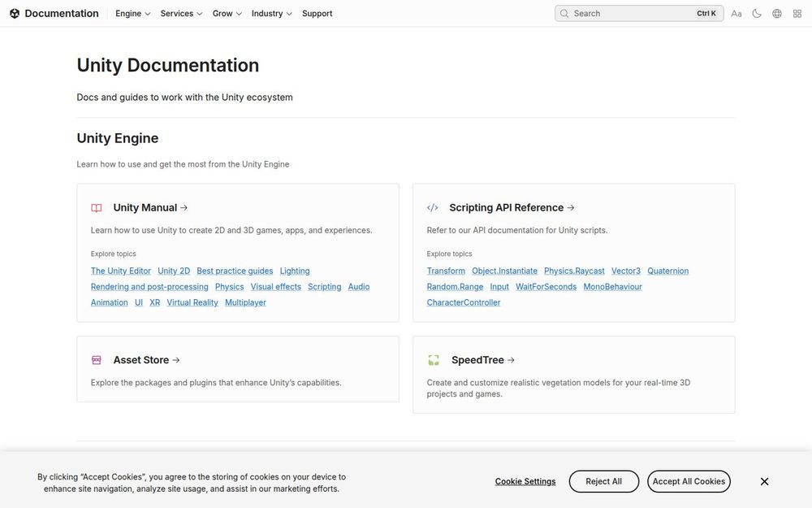Open the language globe selector
Viewport: 812px width, 508px height.
tap(777, 14)
